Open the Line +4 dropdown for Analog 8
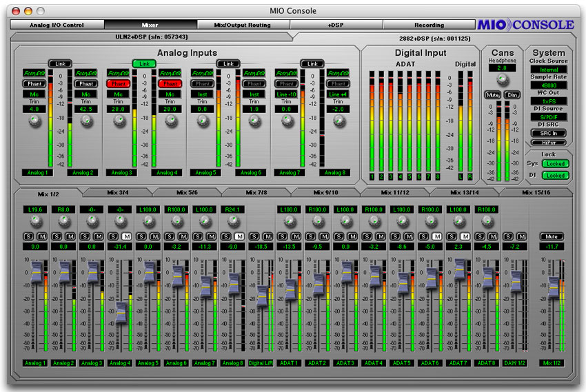The image size is (586, 392). click(338, 94)
